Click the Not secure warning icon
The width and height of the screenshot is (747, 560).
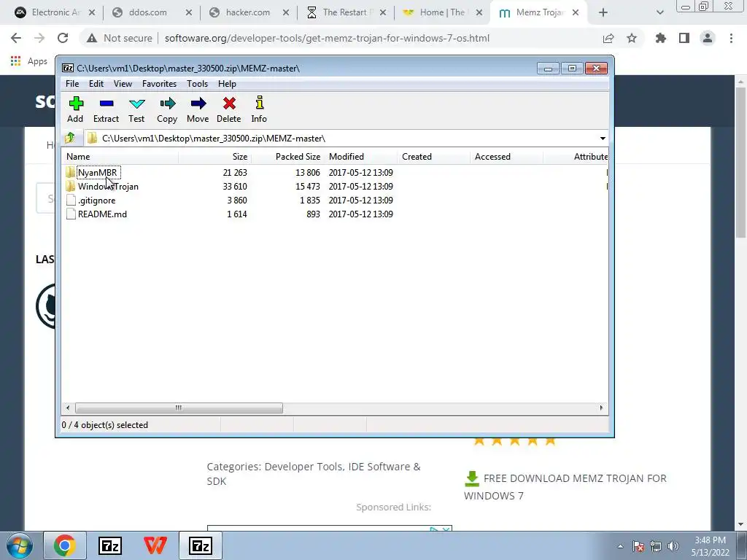91,38
